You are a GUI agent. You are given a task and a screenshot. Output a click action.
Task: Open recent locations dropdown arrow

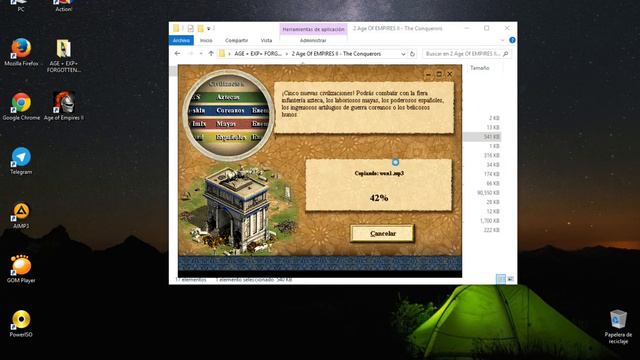point(201,53)
